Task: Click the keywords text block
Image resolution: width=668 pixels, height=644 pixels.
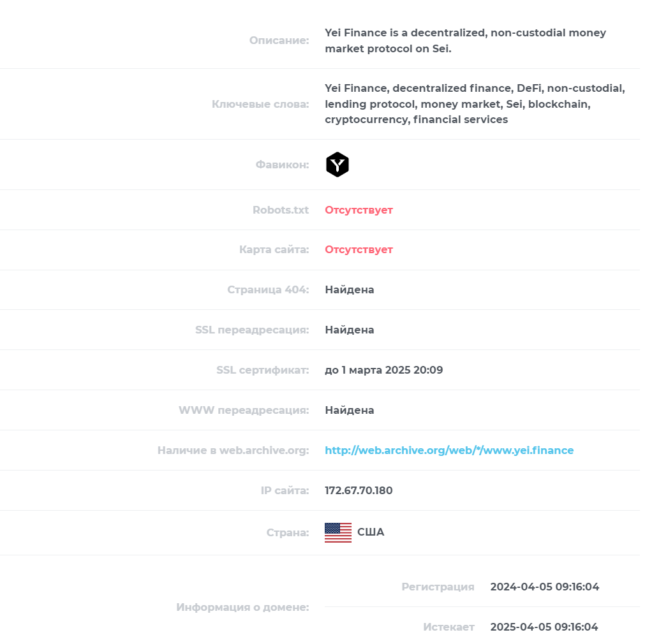Action: point(475,104)
